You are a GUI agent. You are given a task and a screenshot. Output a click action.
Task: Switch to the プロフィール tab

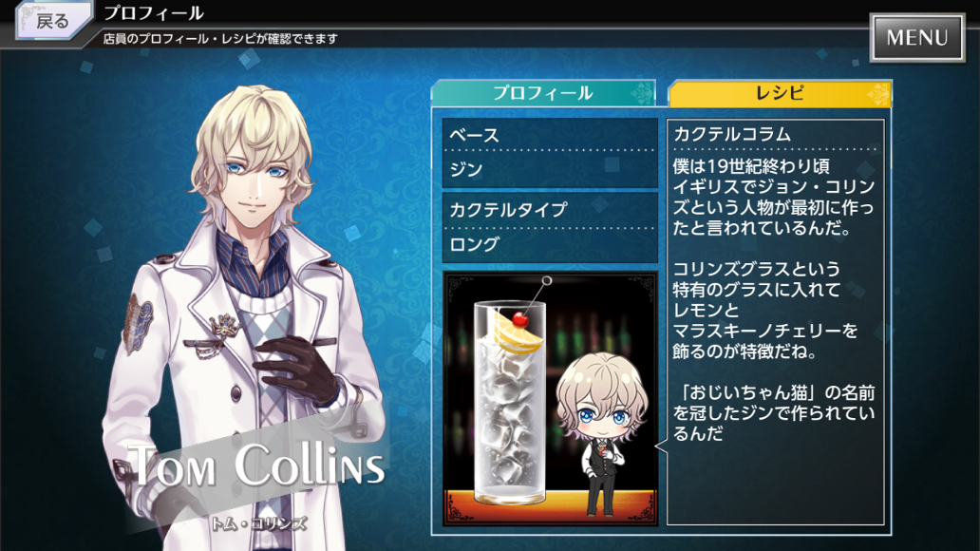click(x=543, y=93)
